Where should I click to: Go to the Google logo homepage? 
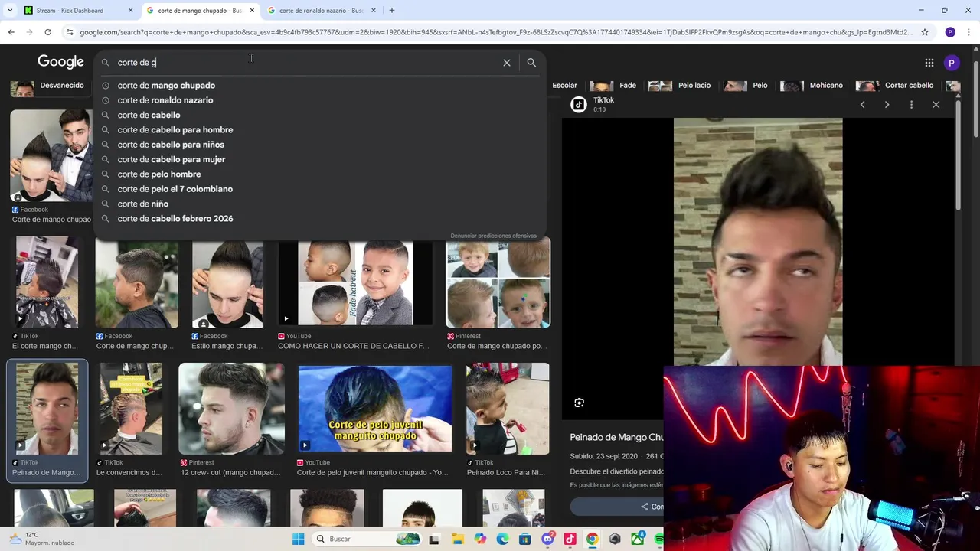pyautogui.click(x=60, y=62)
